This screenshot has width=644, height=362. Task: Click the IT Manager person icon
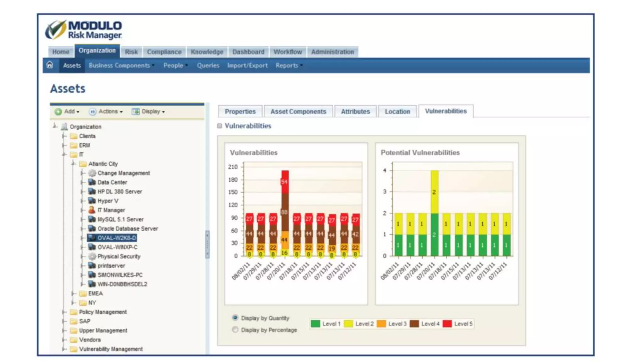92,210
